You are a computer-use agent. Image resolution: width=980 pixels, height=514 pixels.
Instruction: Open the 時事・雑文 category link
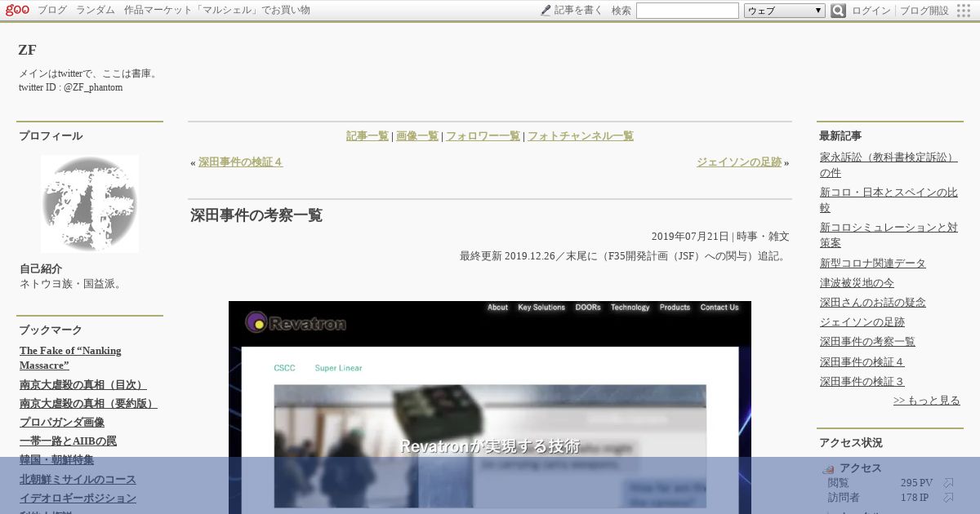763,237
